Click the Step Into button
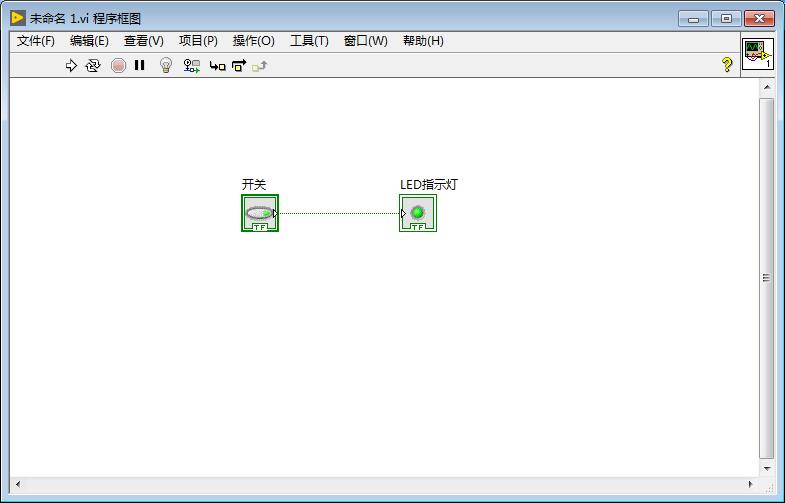This screenshot has height=503, width=785. (x=217, y=66)
